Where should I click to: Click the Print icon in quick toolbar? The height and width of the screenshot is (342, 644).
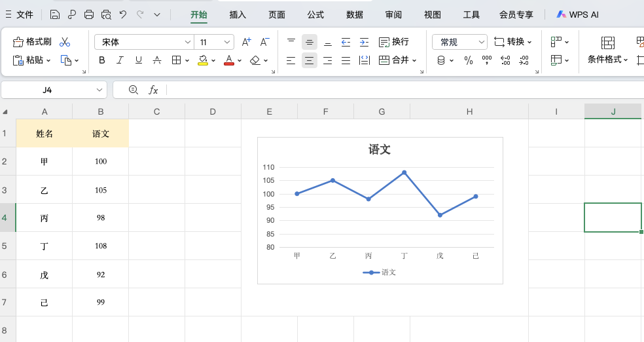tap(89, 15)
